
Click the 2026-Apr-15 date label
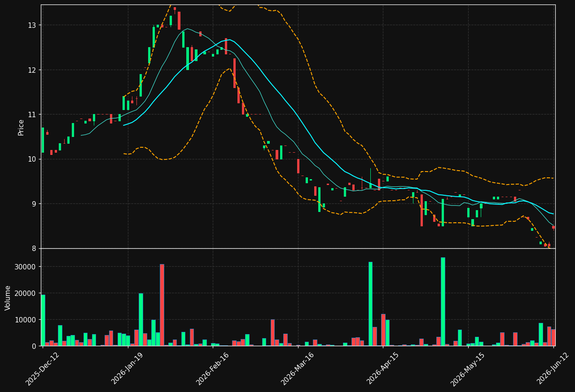[383, 369]
